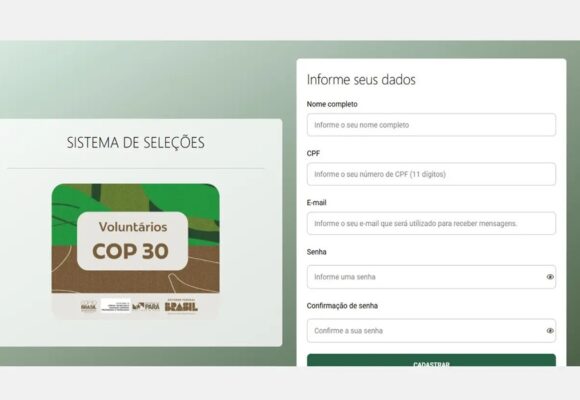This screenshot has height=400, width=580.
Task: Click the Informe seus dados heading
Action: pyautogui.click(x=361, y=80)
